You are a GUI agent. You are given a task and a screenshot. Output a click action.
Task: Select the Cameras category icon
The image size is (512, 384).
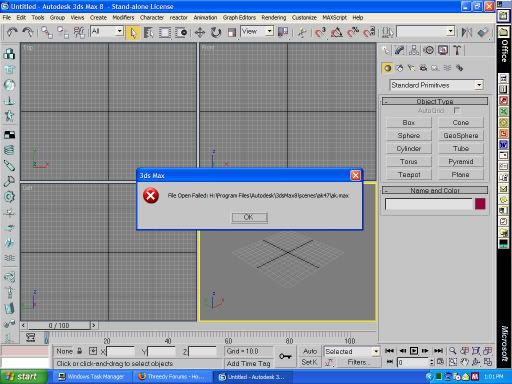pos(423,68)
